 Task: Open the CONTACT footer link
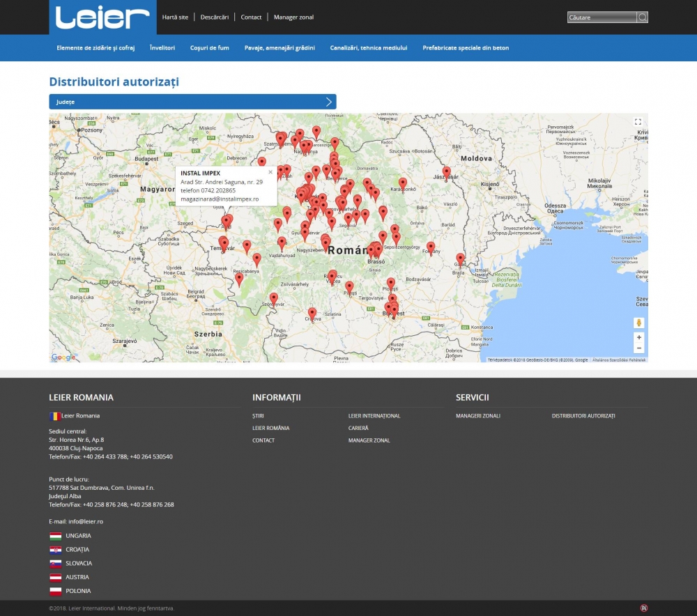click(263, 440)
